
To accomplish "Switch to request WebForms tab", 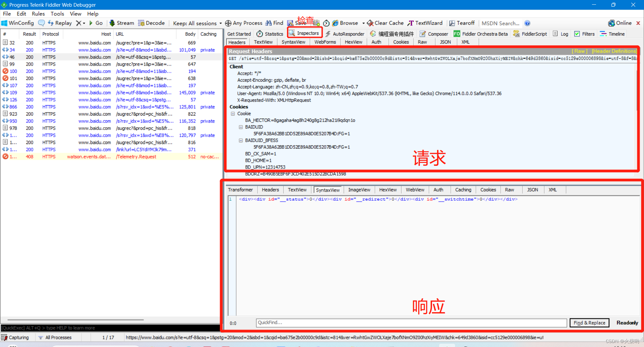I will coord(325,42).
